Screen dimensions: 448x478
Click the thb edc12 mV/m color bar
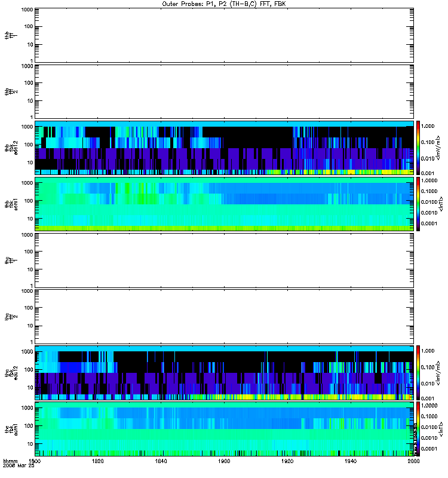pos(418,148)
